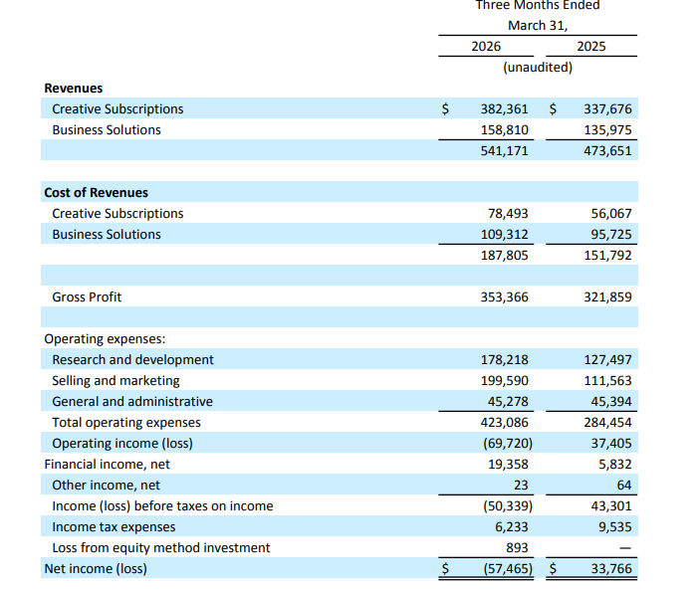The image size is (700, 590).
Task: Click the 'Revenues' section heading
Action: pos(74,89)
